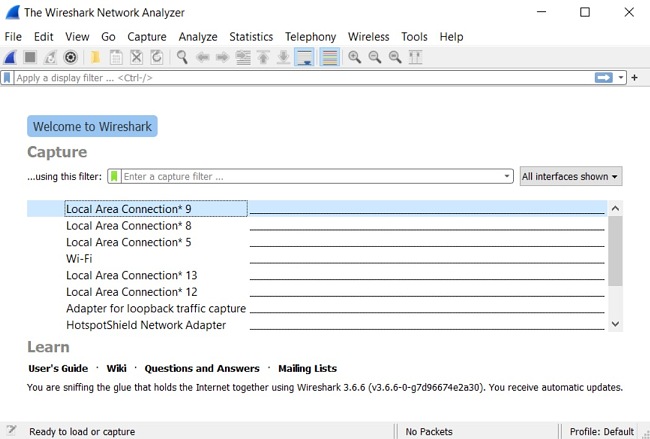Screen dimensions: 650x439
Task: Open the Mailing Lists link
Action: pos(307,368)
